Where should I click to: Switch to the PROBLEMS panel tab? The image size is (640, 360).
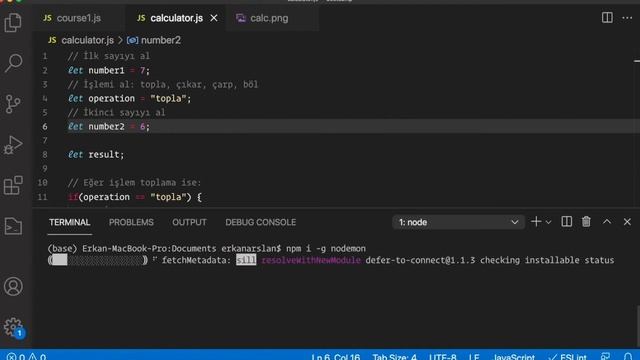click(131, 222)
